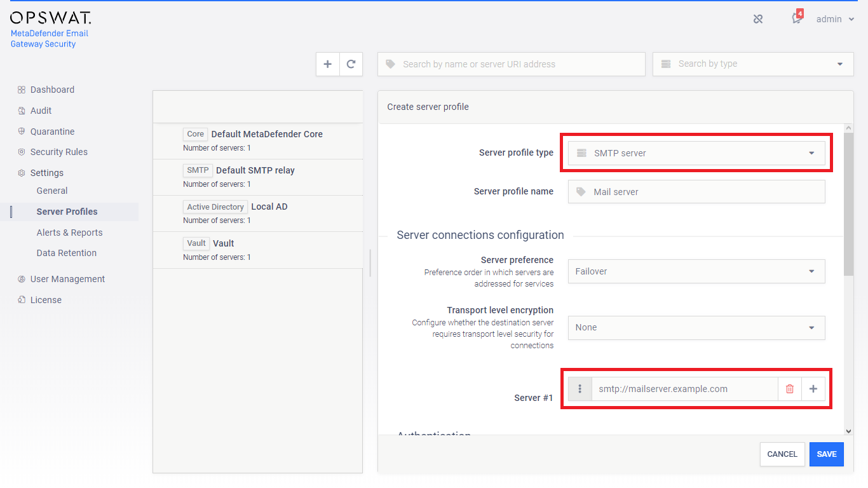The height and width of the screenshot is (488, 868).
Task: Open Dashboard in the sidebar
Action: pyautogui.click(x=52, y=90)
